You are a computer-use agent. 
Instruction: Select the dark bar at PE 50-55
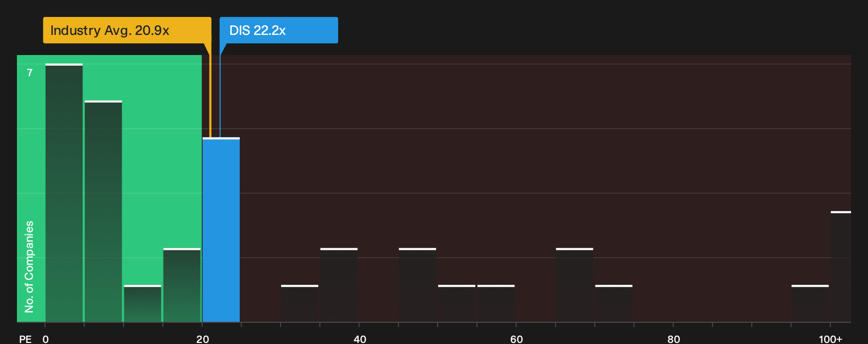pyautogui.click(x=457, y=303)
